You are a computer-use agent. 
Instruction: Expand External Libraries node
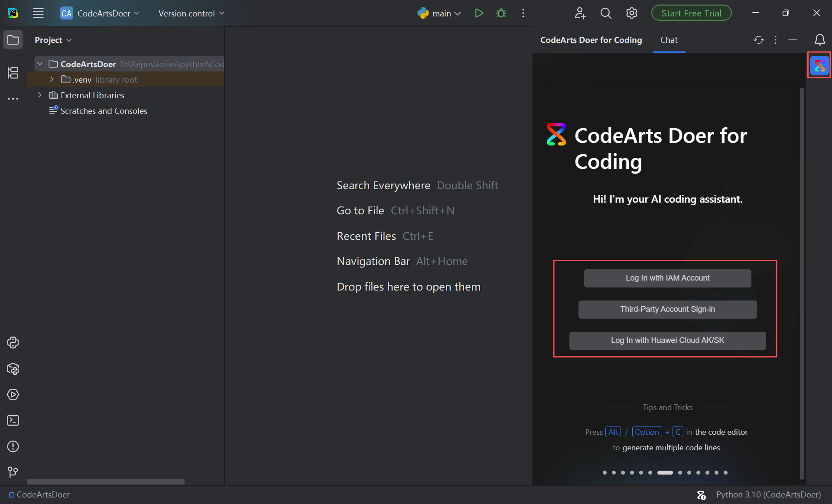point(40,95)
